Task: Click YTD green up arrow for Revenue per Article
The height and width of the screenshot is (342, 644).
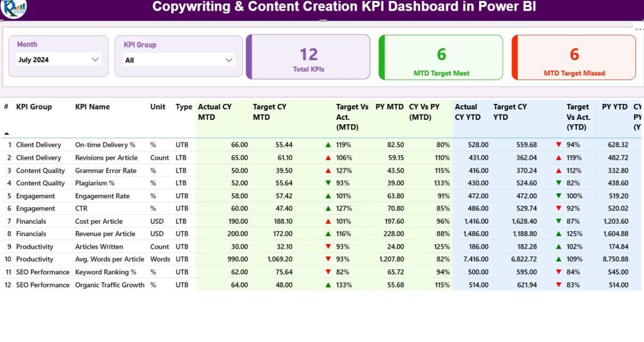Action: [558, 234]
